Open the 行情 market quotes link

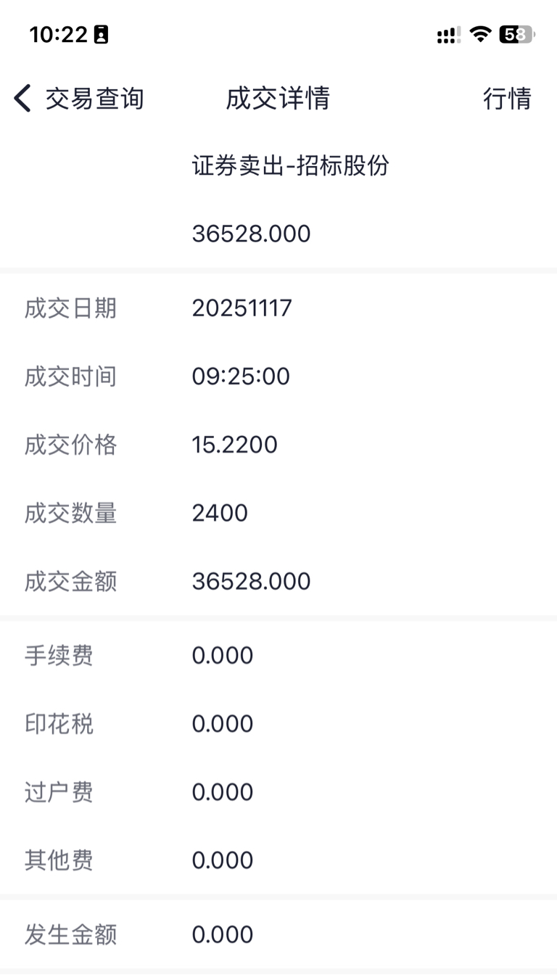click(507, 99)
